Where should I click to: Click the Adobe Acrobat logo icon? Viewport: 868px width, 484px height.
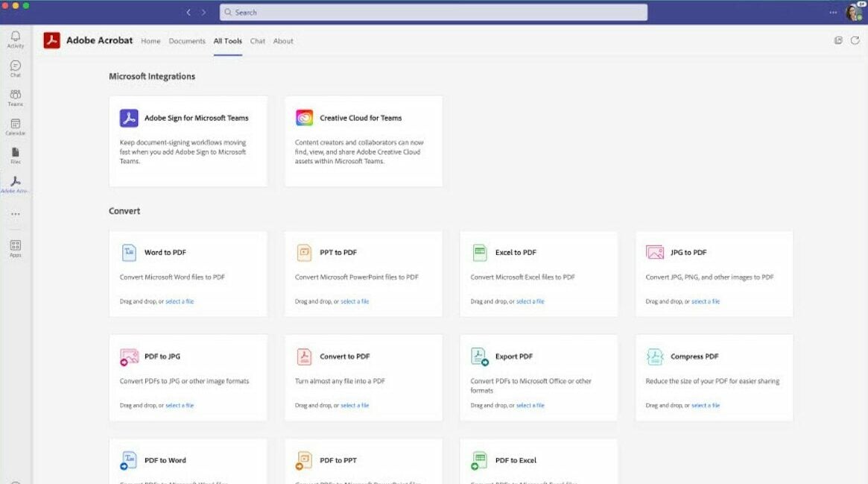(x=52, y=40)
